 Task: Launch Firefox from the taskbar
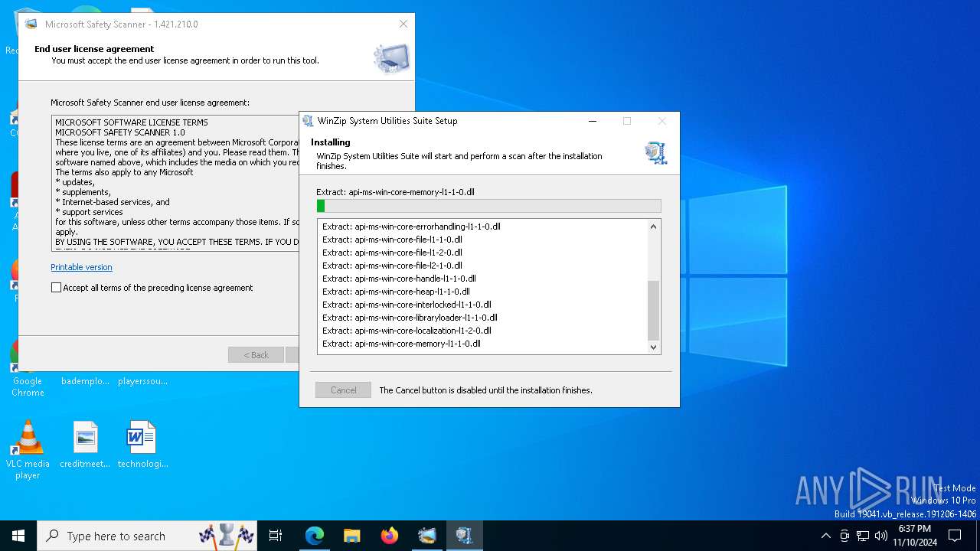(x=389, y=536)
